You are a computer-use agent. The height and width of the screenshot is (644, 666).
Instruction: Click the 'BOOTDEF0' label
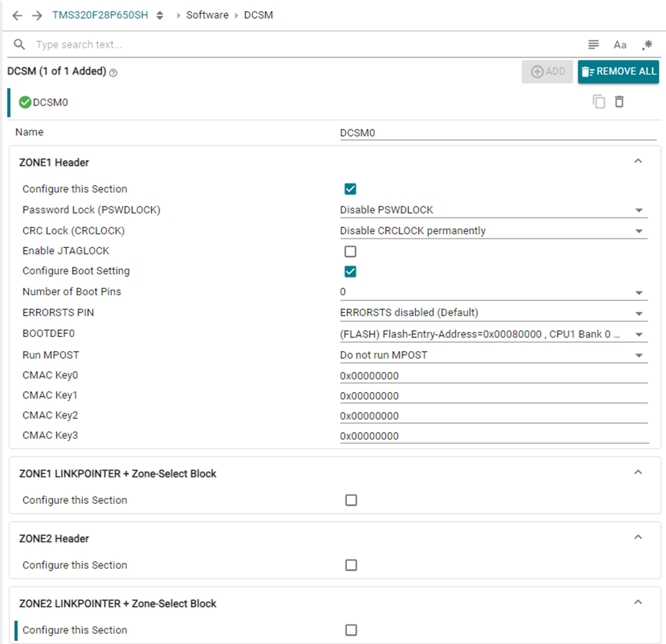pos(49,333)
